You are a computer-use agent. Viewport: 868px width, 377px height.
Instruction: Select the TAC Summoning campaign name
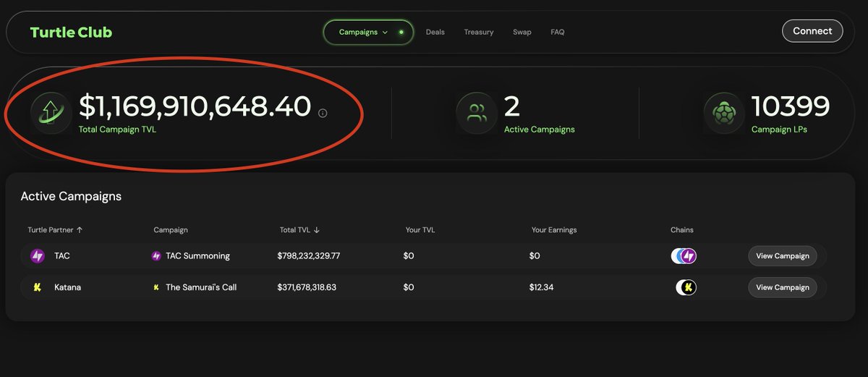point(197,256)
